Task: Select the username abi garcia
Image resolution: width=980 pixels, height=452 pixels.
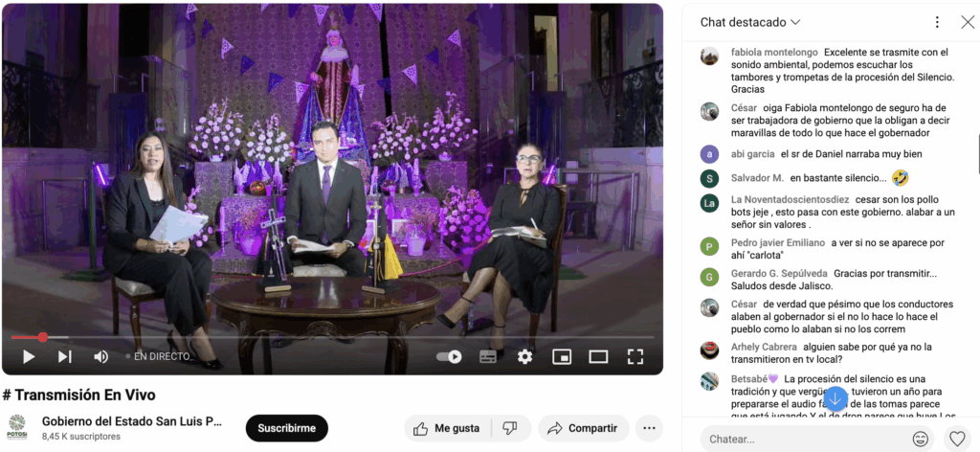Action: [x=753, y=154]
